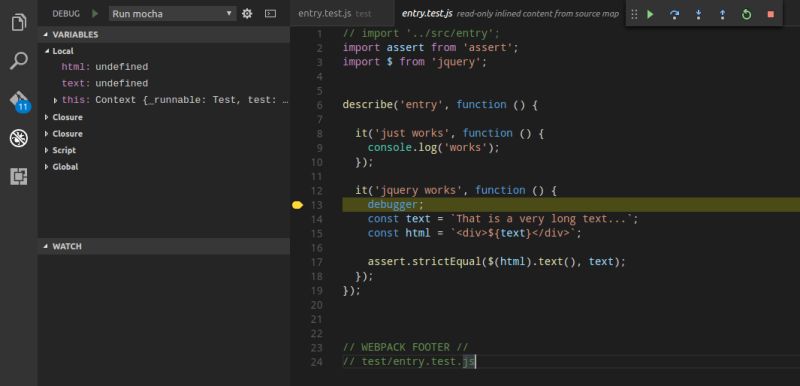Restart the debug session

(x=746, y=14)
